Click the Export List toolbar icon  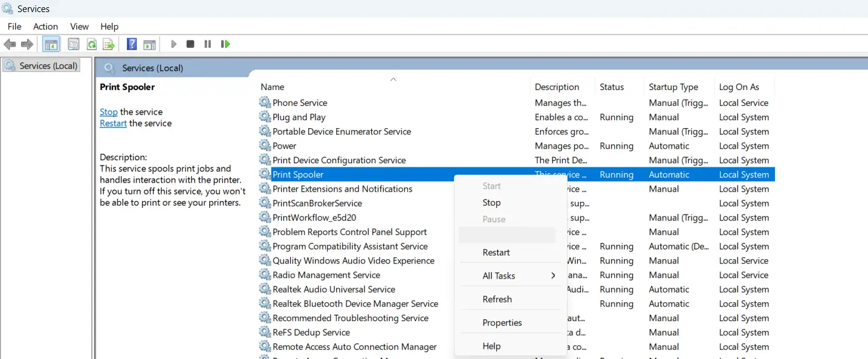pyautogui.click(x=108, y=44)
